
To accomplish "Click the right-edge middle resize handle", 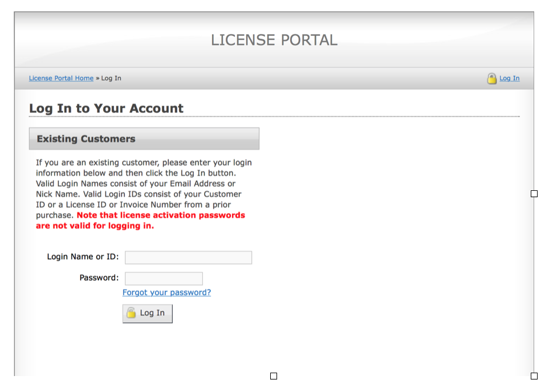I will (534, 194).
